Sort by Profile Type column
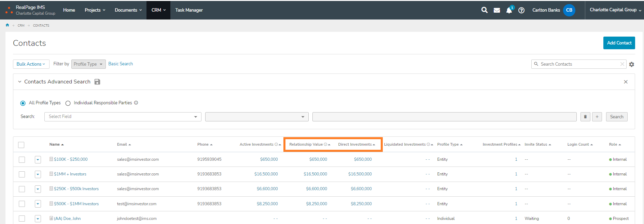 point(450,144)
